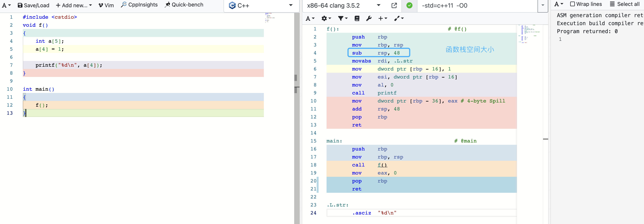
Task: Click assembly line 'call printf'
Action: (x=374, y=93)
